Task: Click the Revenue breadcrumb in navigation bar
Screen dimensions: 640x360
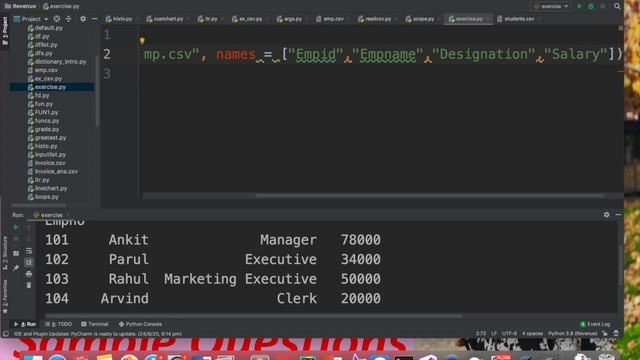Action: point(20,6)
